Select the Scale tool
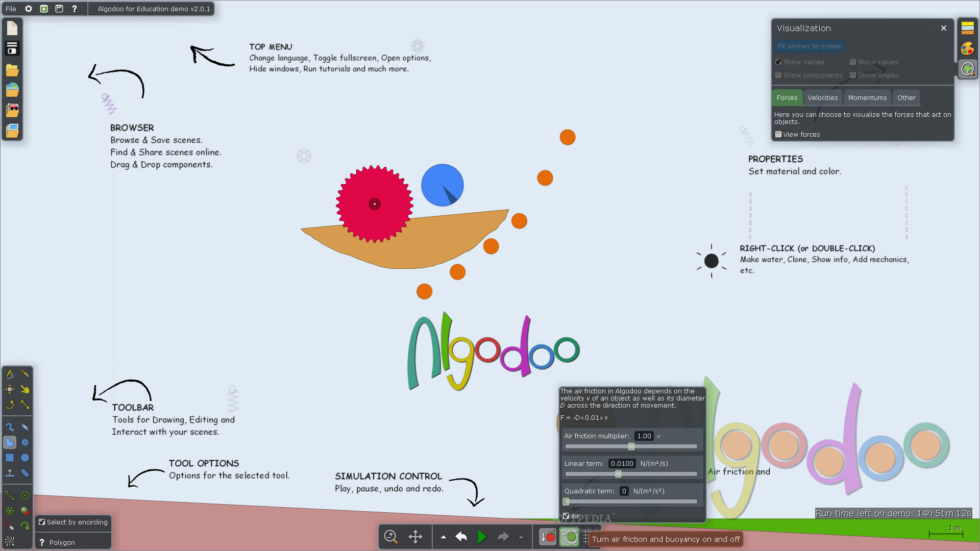Image resolution: width=980 pixels, height=551 pixels. pos(25,405)
